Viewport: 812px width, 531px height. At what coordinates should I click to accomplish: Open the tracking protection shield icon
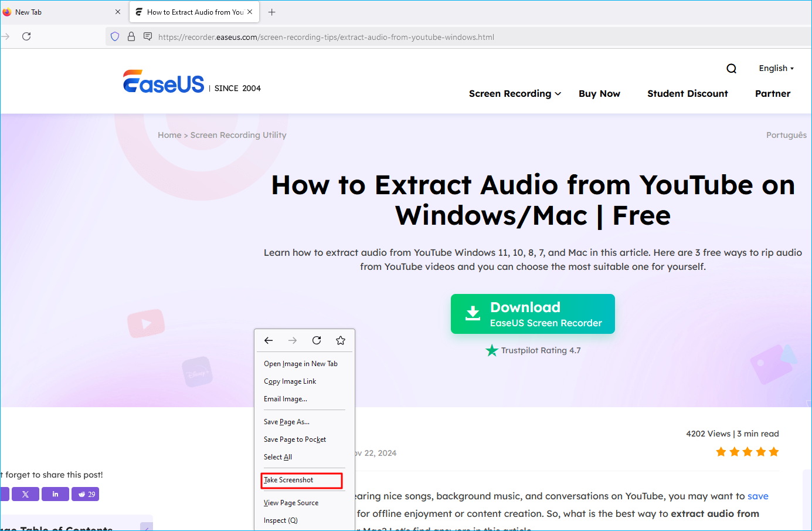pos(115,36)
